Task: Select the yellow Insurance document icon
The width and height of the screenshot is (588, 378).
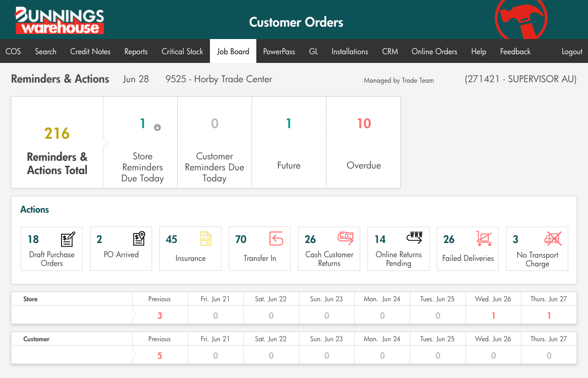Action: point(206,239)
